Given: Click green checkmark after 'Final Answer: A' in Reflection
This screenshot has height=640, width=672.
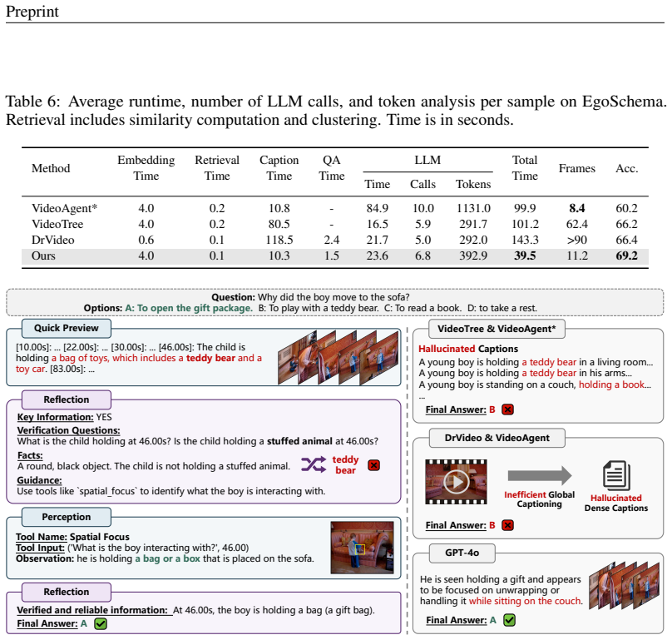Looking at the screenshot, I should coord(101,623).
